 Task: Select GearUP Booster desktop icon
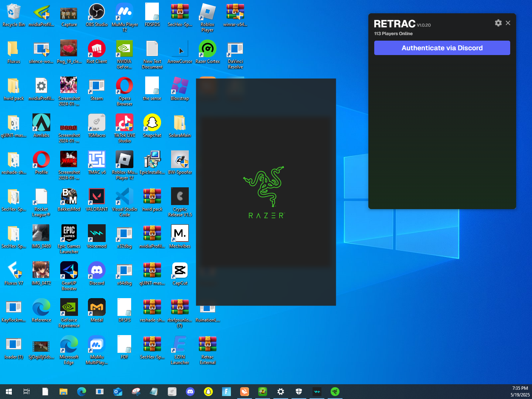69,276
